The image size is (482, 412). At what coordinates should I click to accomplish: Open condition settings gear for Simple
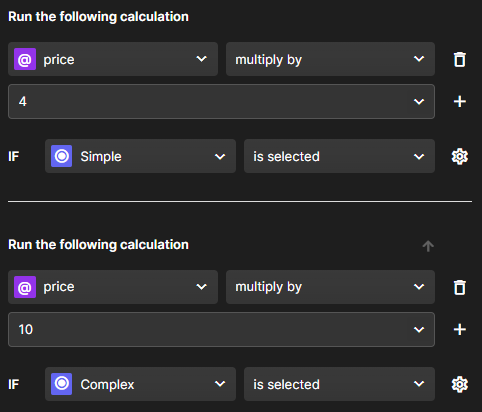460,156
